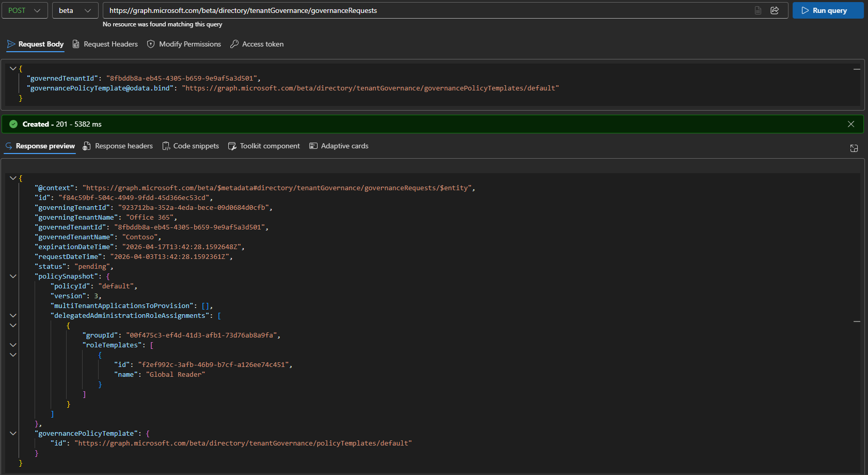Open the Adaptive cards tab
Viewport: 868px width, 475px height.
pos(339,146)
